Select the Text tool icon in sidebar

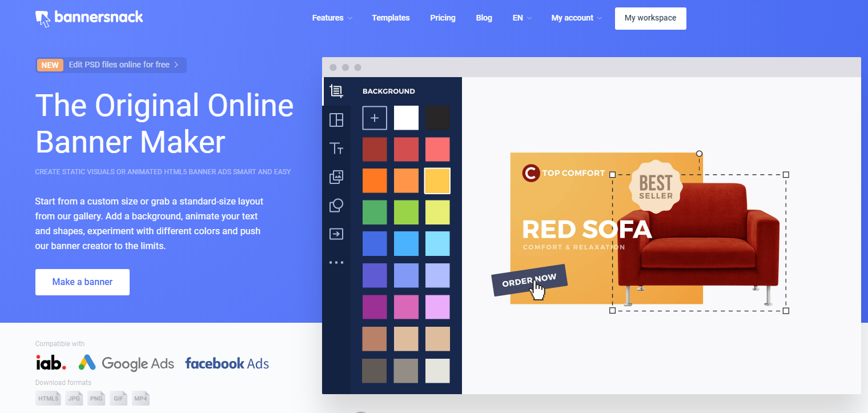coord(336,149)
